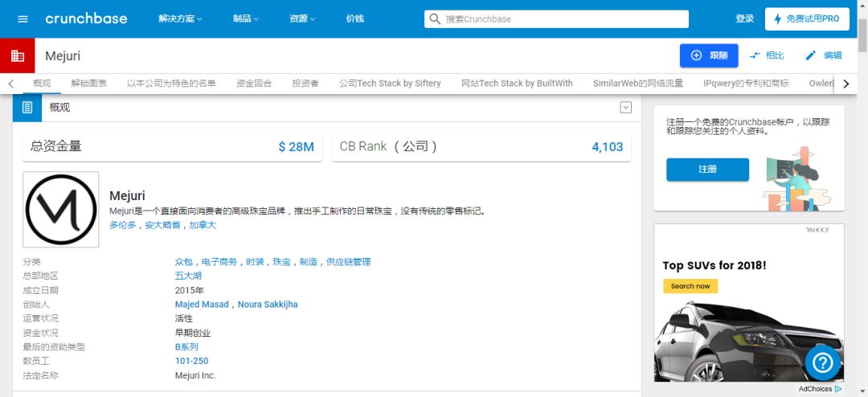868x397 pixels.
Task: Open SimilarWeb的网络流量 tab
Action: click(x=638, y=84)
